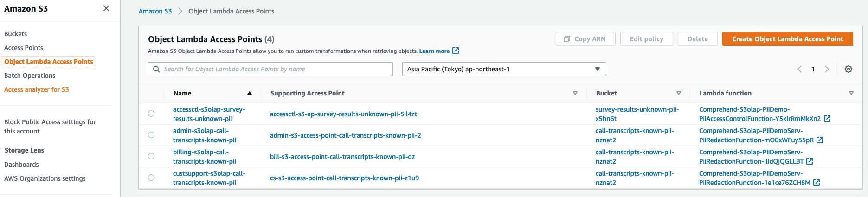Open external link icon beside PiiAccessControlFunction
The width and height of the screenshot is (868, 197).
coord(827,119)
